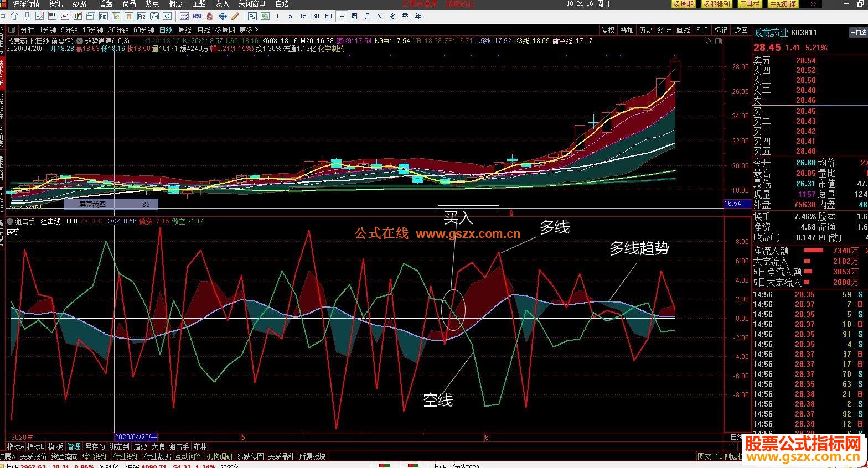The image size is (868, 468).
Task: Click the RSI indicator icon
Action: [197, 17]
